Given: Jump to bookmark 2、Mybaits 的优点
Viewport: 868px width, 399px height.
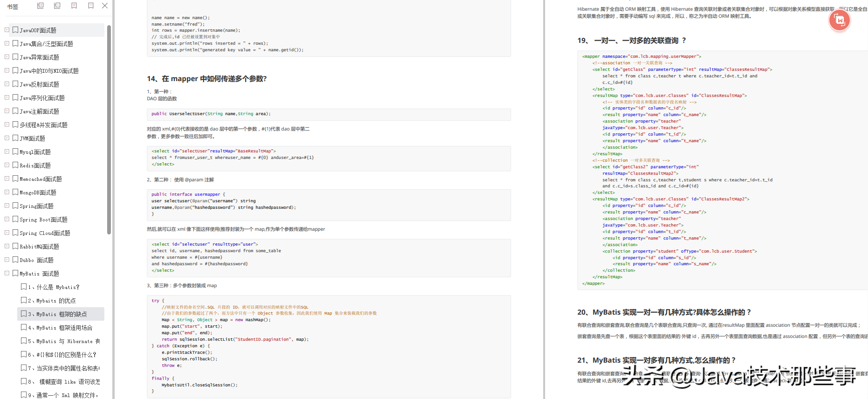Looking at the screenshot, I should point(52,301).
